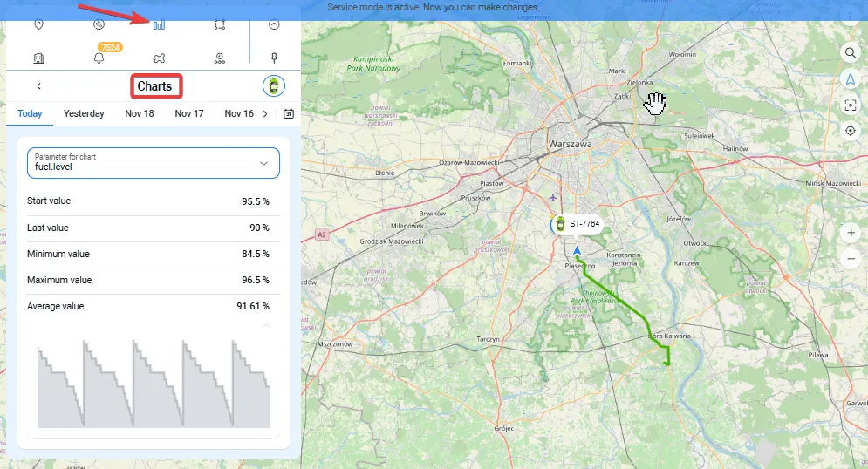Image resolution: width=868 pixels, height=469 pixels.
Task: Select the Nov 18 date tab
Action: pyautogui.click(x=140, y=113)
